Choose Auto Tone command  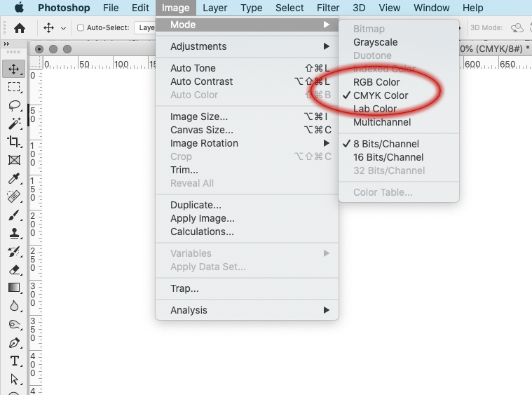[247, 68]
